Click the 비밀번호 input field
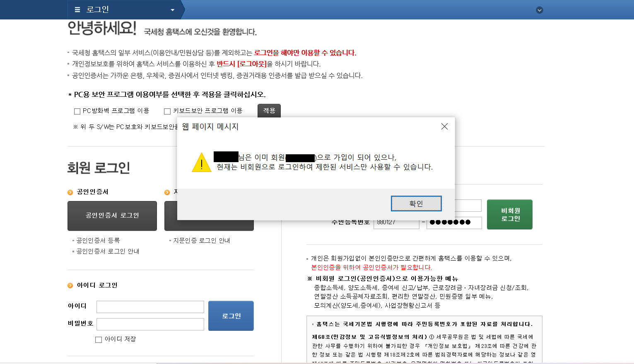 click(x=150, y=324)
